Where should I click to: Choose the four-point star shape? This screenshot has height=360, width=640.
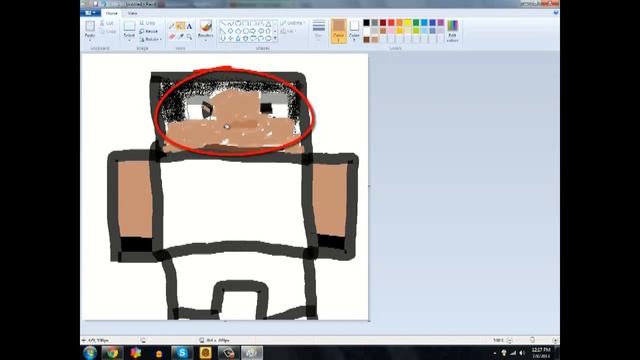click(x=230, y=38)
